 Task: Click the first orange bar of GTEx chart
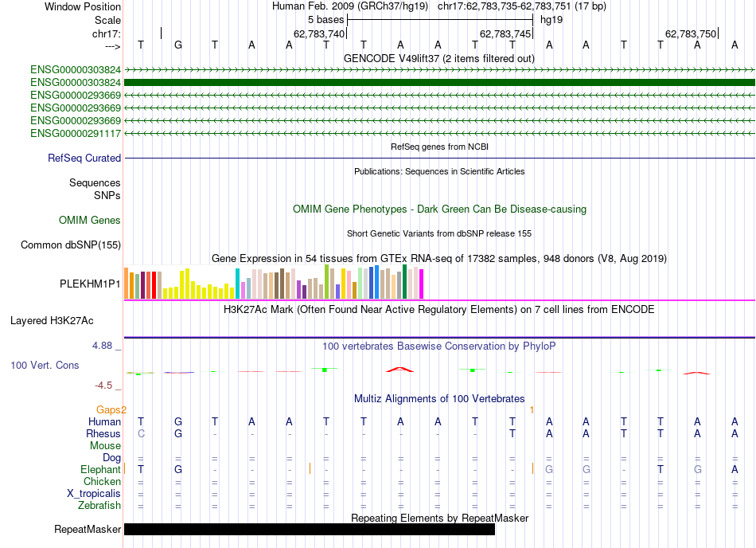[127, 284]
